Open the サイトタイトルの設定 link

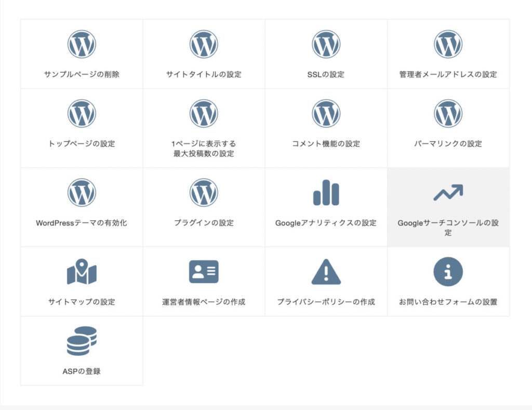point(204,74)
